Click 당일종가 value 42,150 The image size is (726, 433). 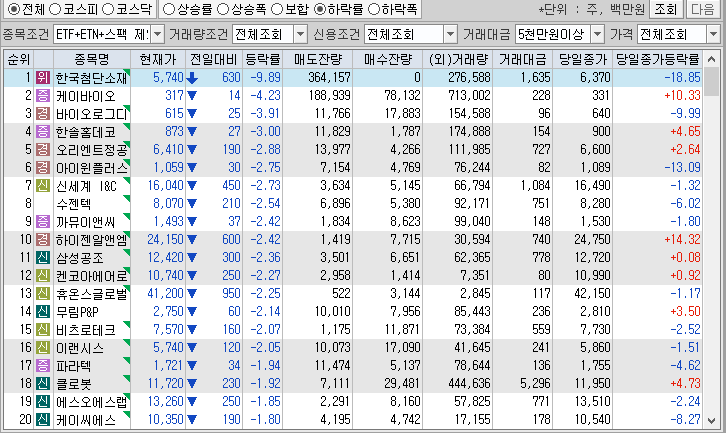coord(592,294)
